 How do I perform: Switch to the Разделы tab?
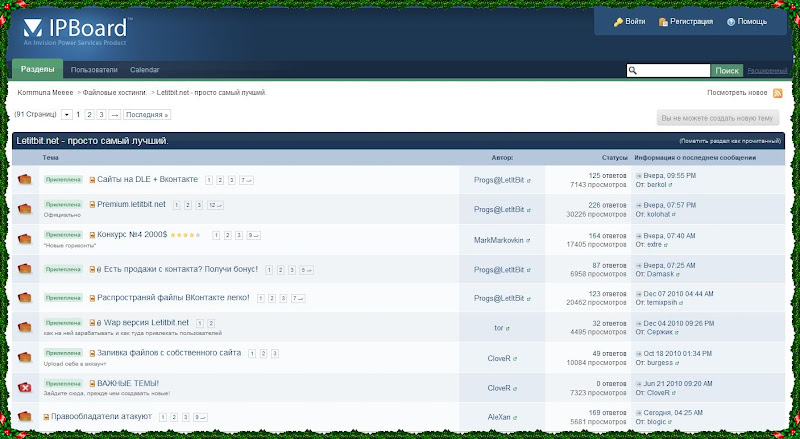[x=38, y=69]
